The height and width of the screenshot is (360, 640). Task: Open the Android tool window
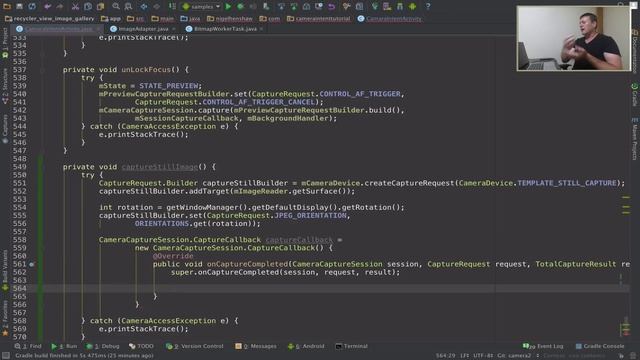point(306,346)
